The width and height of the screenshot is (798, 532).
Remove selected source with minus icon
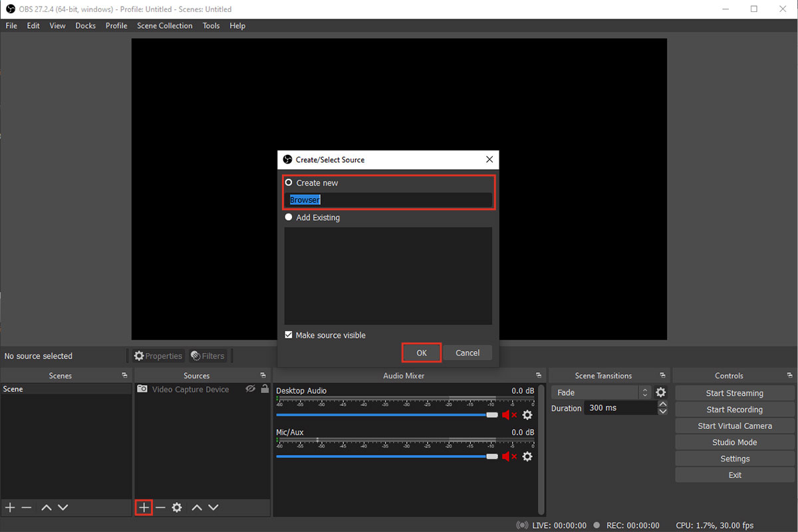coord(160,507)
